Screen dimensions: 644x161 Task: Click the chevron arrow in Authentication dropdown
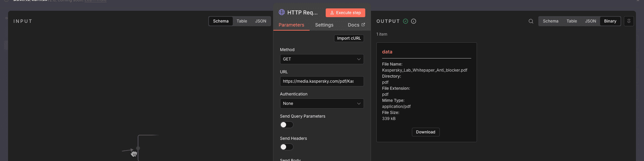click(359, 104)
